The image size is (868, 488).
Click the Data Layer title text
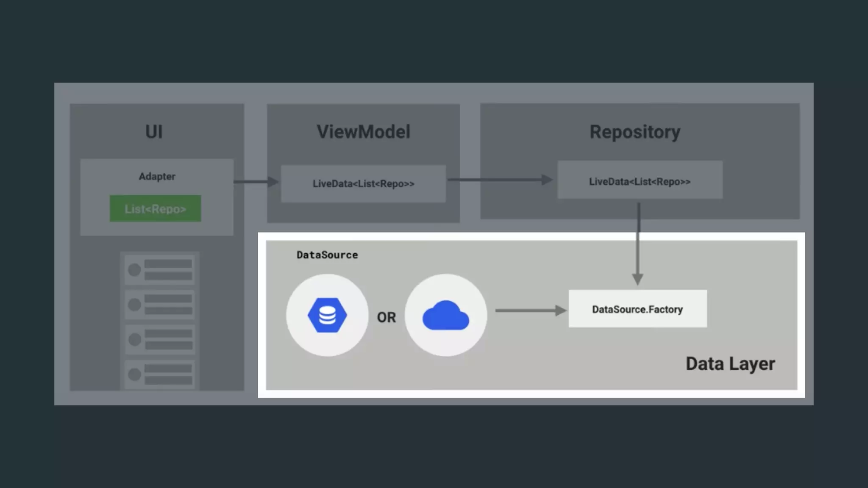(x=730, y=364)
